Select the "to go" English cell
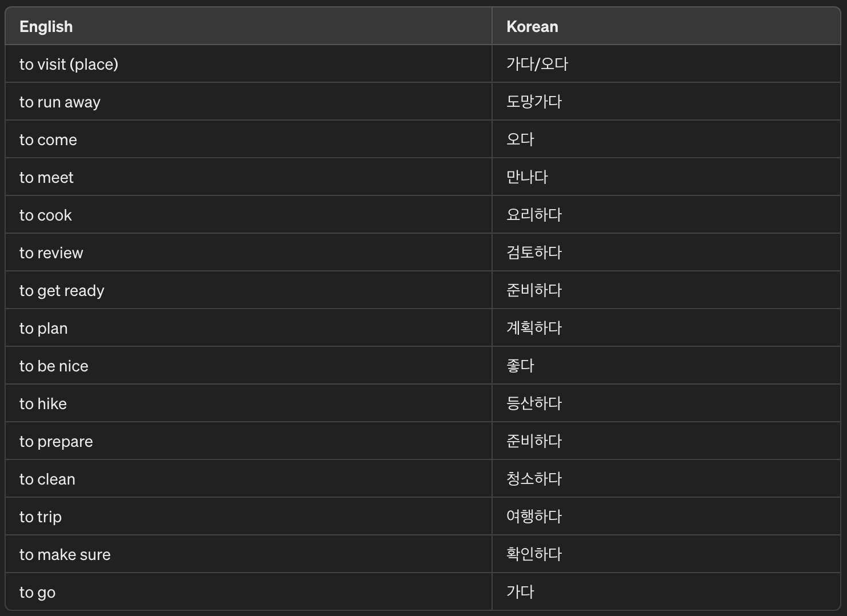This screenshot has height=616, width=847. point(37,592)
